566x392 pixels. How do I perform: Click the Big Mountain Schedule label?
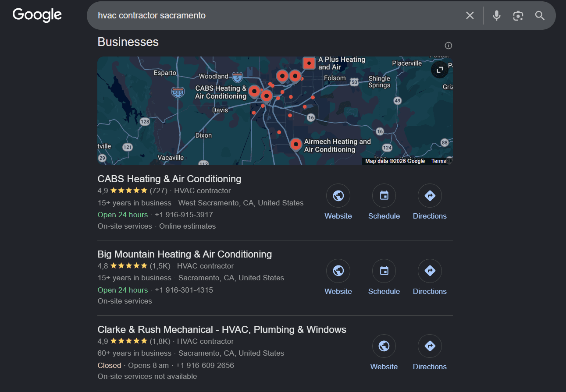click(x=384, y=291)
